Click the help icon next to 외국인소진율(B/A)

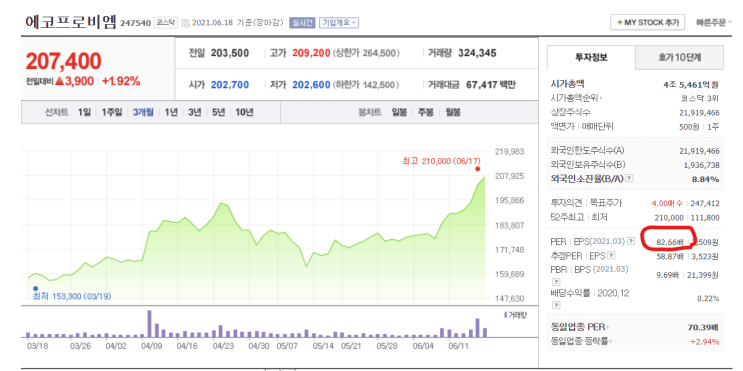coord(629,179)
